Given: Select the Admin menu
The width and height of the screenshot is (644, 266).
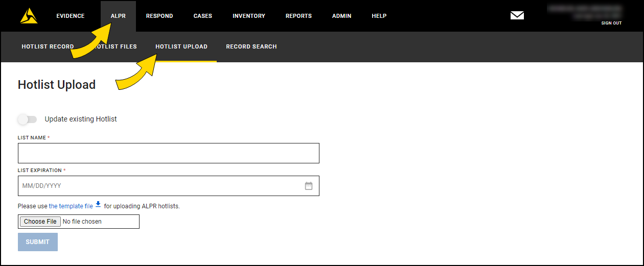Looking at the screenshot, I should 341,16.
